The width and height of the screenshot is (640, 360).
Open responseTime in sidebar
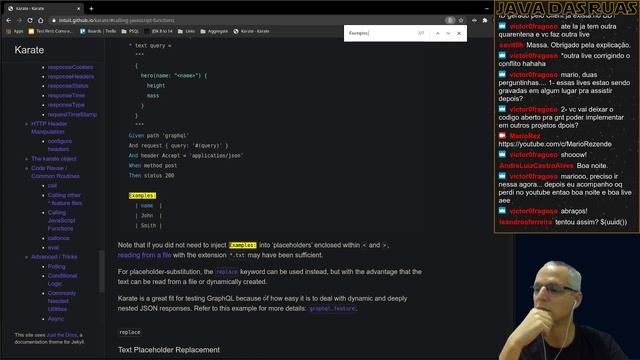pos(66,95)
